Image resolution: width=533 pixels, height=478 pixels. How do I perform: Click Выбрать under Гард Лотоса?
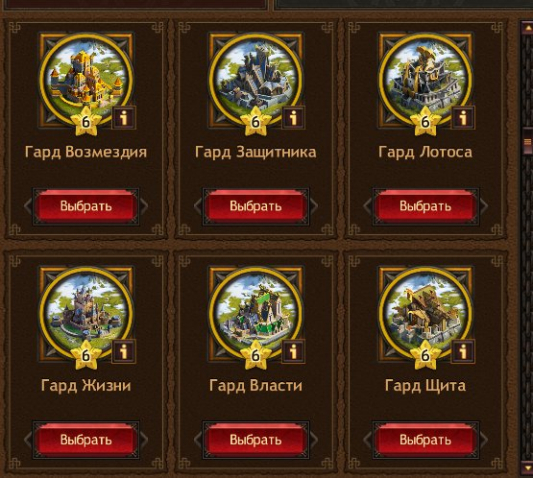pos(426,206)
